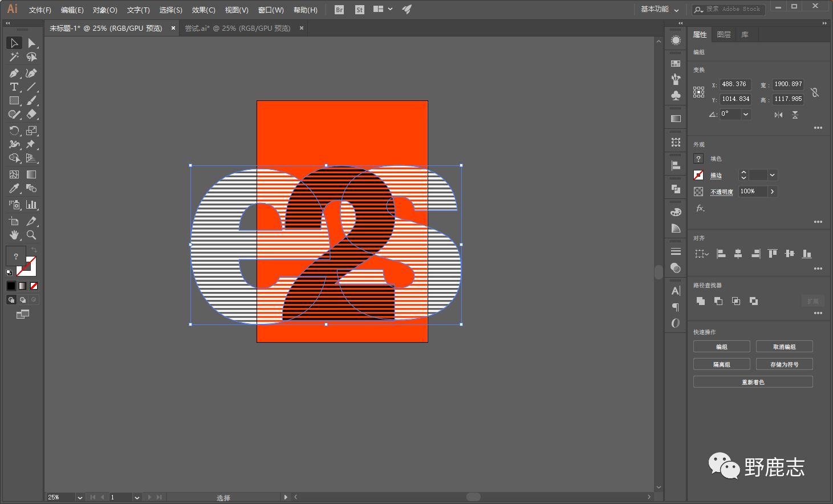Click the 取消编组 button

click(x=784, y=347)
